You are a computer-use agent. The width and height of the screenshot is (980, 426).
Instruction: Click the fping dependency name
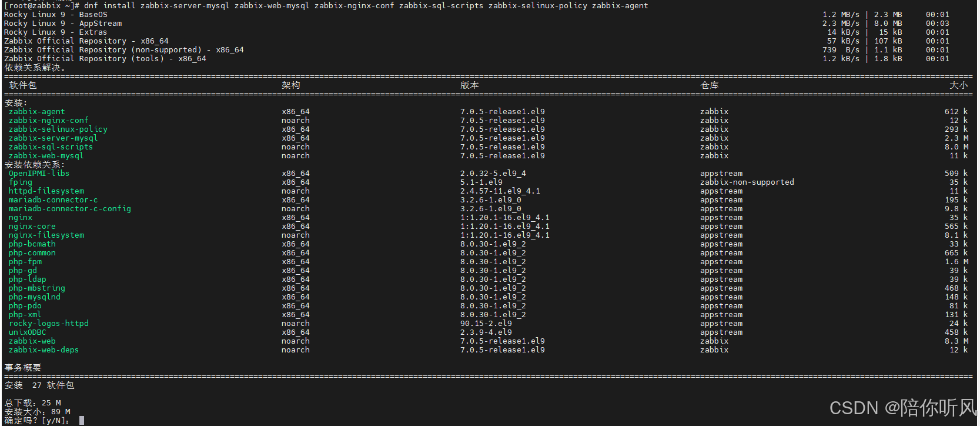point(20,182)
